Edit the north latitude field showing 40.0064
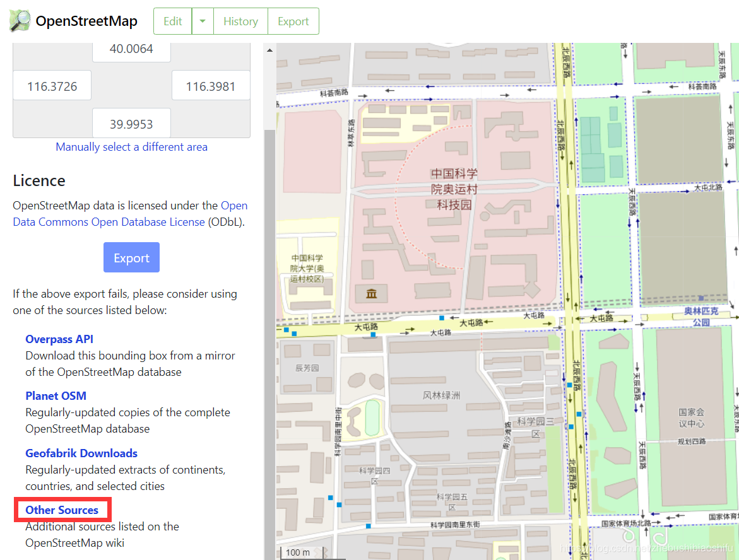 pos(131,49)
